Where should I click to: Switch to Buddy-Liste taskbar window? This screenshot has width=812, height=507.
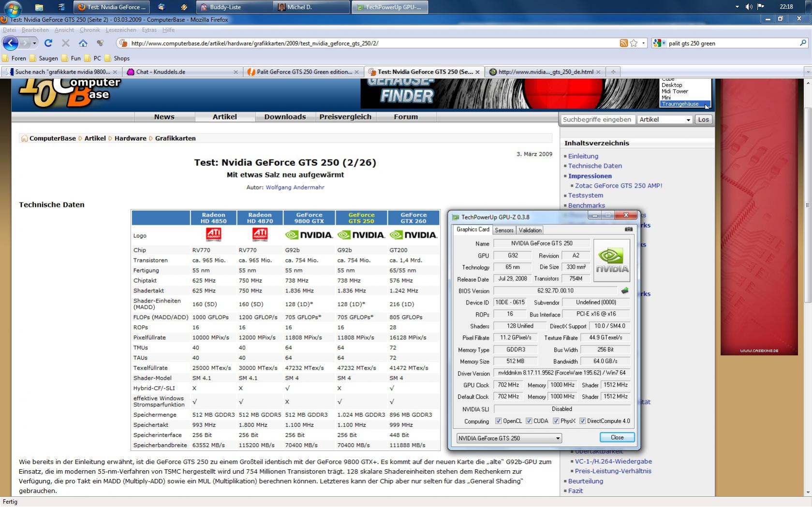pos(234,7)
